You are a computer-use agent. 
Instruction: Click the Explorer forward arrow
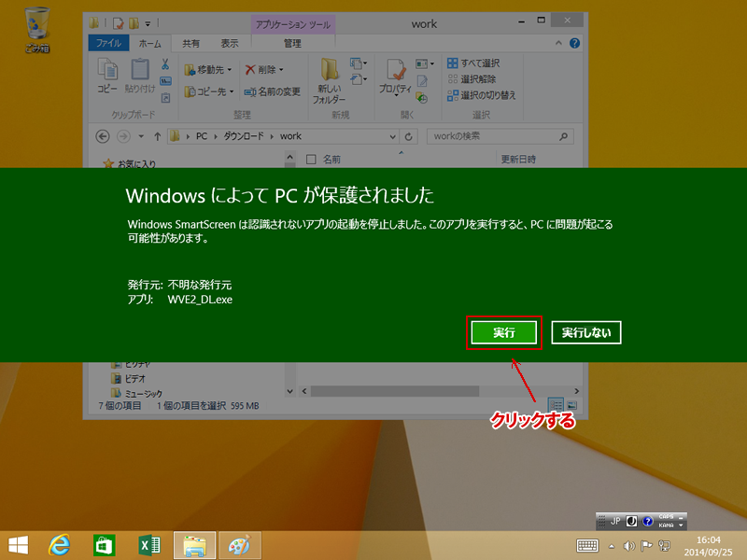123,136
